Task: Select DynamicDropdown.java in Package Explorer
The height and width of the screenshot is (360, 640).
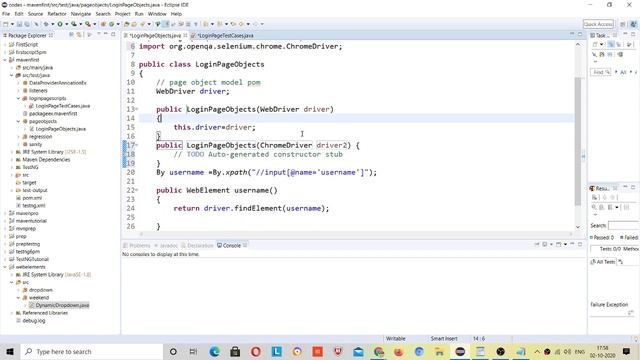Action: tap(62, 305)
